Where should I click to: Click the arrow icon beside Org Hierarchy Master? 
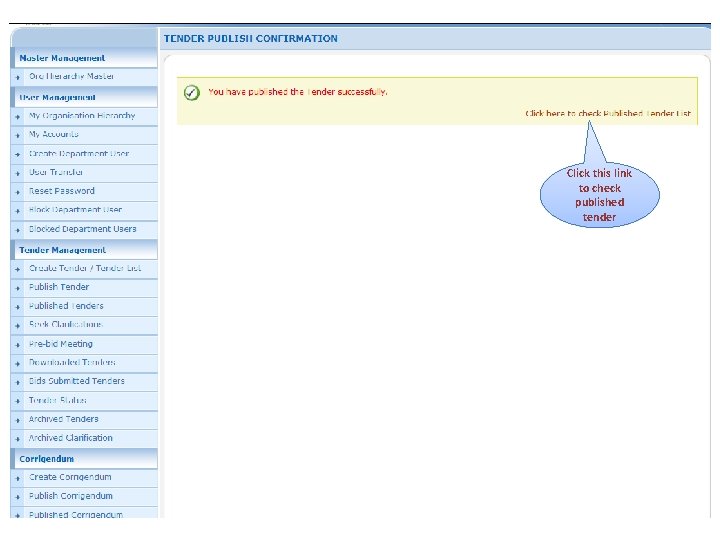point(17,78)
